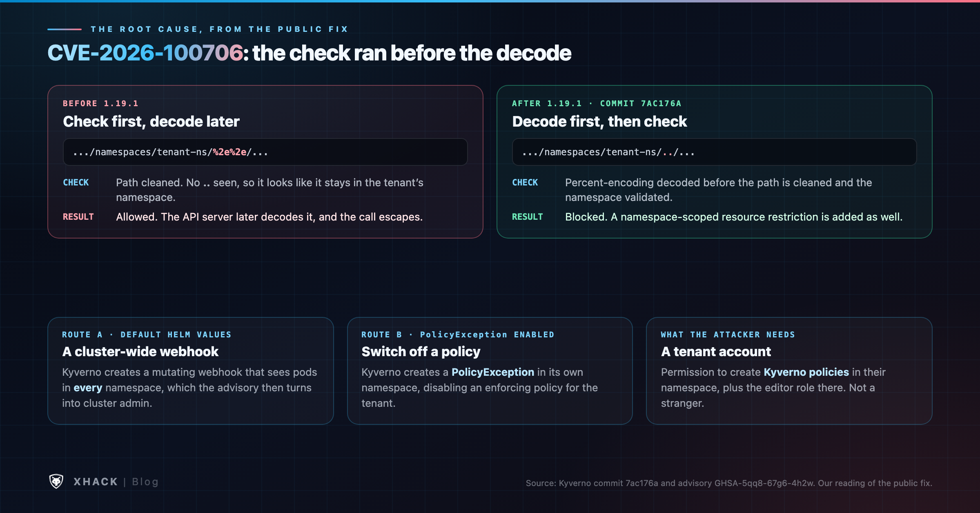The width and height of the screenshot is (980, 513).
Task: Click highlighted 'Kyverno policies' text
Action: click(x=806, y=372)
